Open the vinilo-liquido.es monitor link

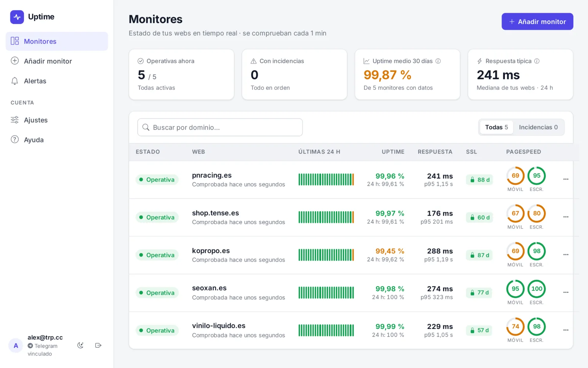[219, 326]
